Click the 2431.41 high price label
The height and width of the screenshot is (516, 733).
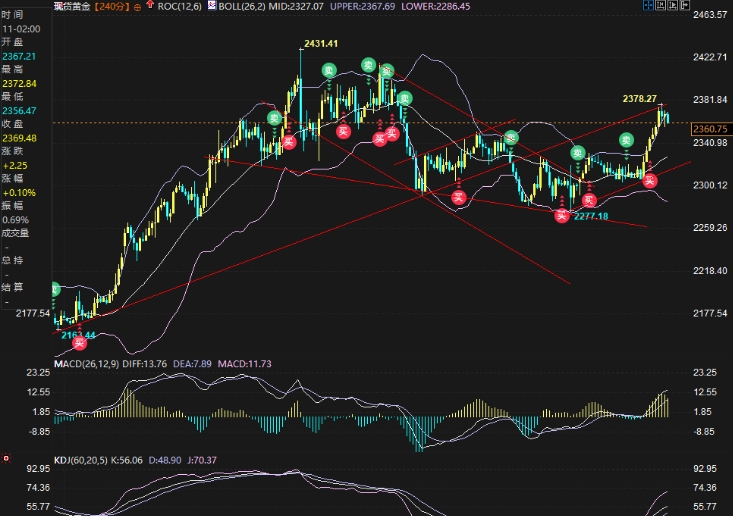click(x=321, y=43)
